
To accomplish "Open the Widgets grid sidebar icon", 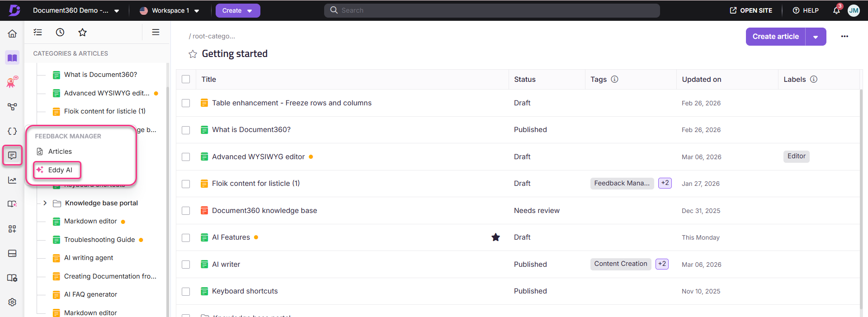I will (12, 229).
